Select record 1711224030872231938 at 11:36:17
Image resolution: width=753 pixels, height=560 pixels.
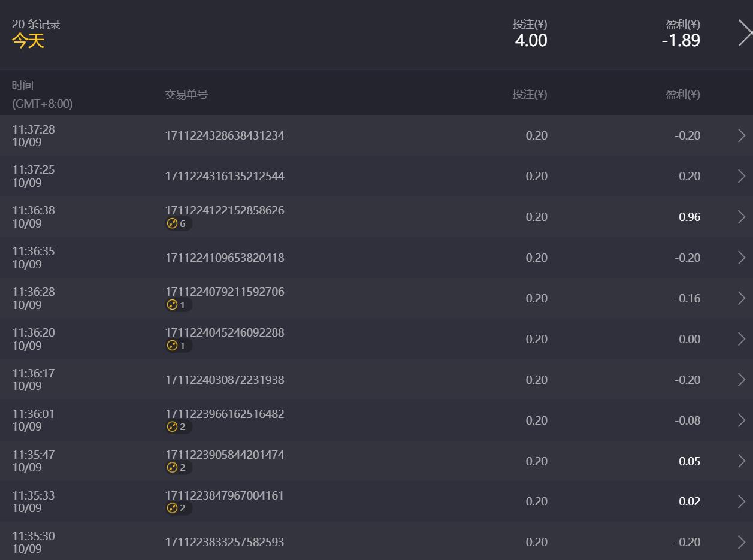point(225,380)
